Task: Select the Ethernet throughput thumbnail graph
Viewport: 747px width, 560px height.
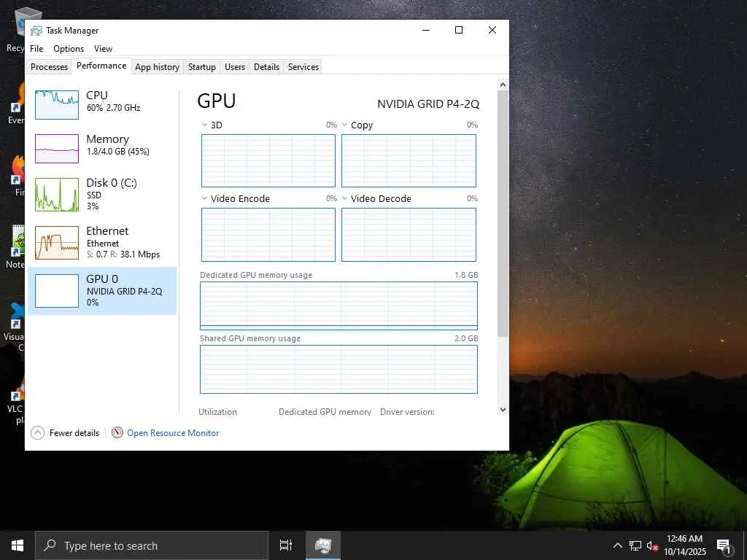Action: [57, 242]
